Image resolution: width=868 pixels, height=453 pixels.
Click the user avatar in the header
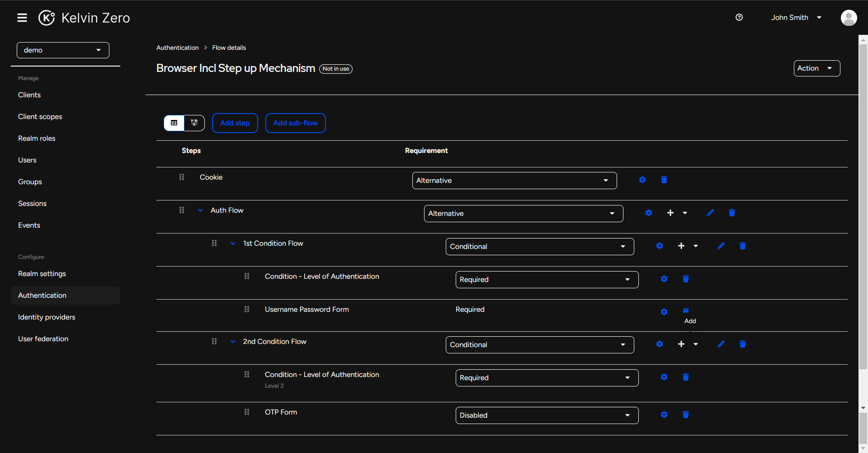click(x=849, y=18)
